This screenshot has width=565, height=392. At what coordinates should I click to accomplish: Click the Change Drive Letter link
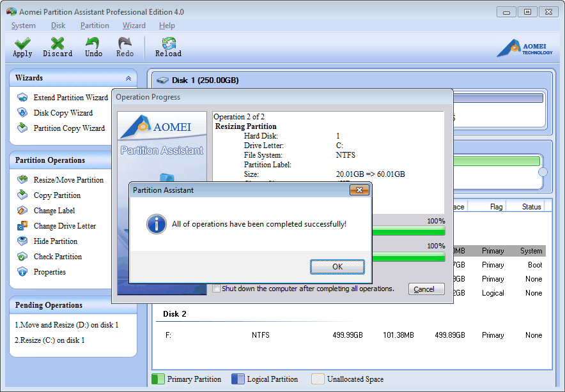[65, 226]
